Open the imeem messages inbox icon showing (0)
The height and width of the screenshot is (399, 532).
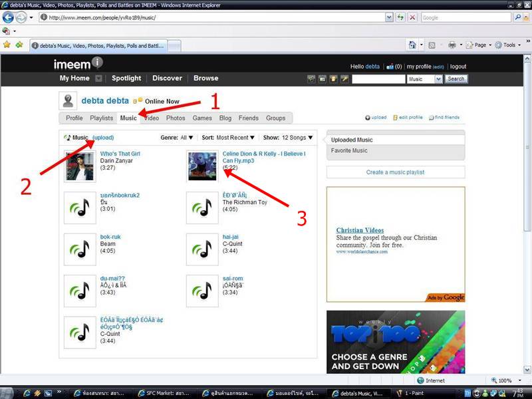coord(390,66)
